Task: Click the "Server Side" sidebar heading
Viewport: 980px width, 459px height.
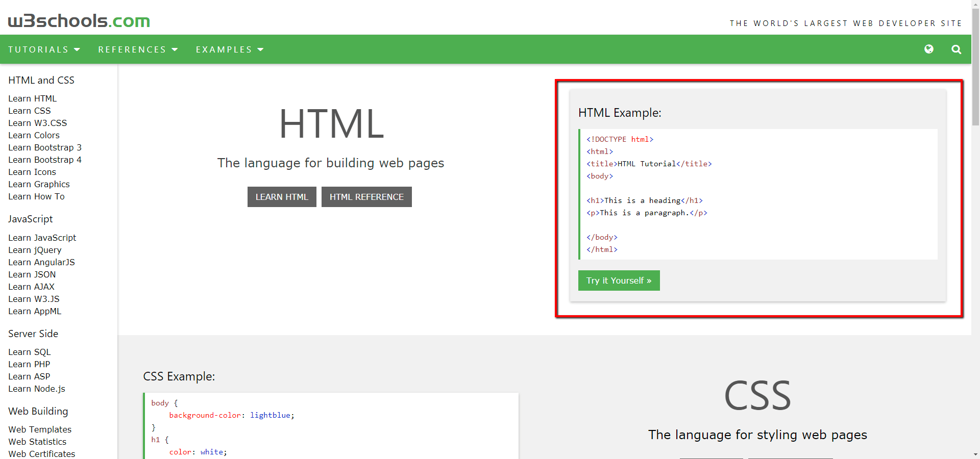Action: click(33, 334)
